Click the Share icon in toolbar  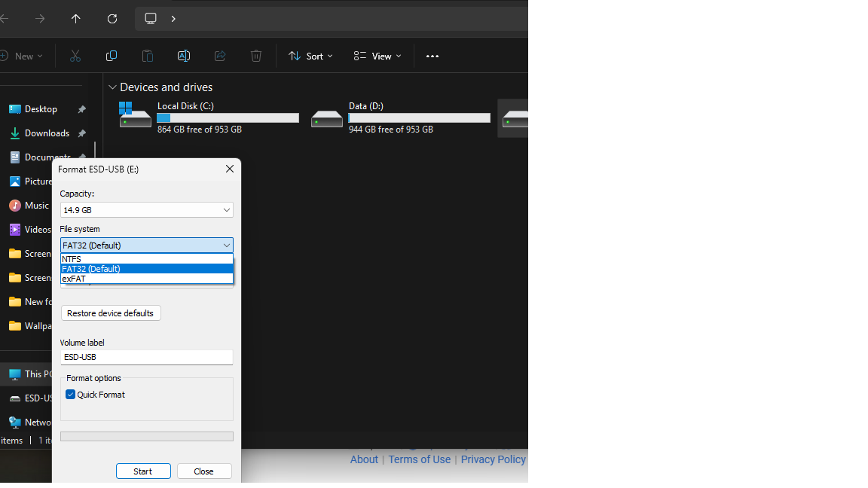click(x=220, y=56)
